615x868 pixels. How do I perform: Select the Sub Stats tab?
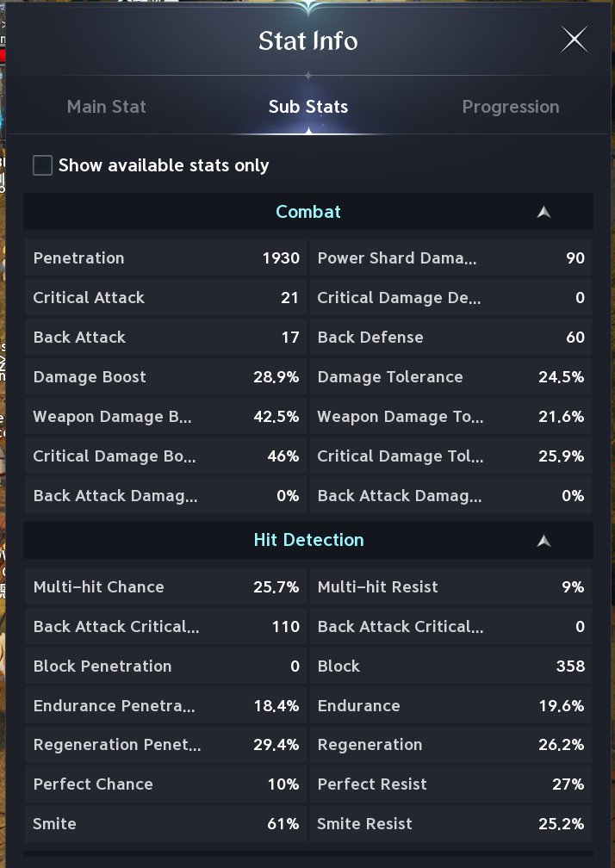[308, 107]
